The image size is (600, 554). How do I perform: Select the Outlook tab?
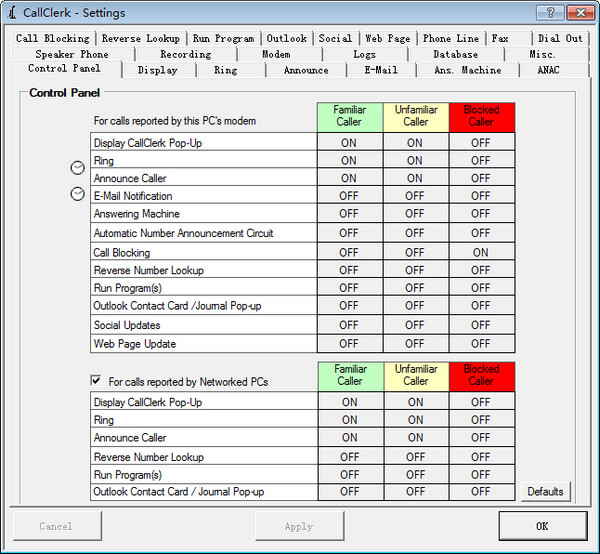[x=287, y=38]
